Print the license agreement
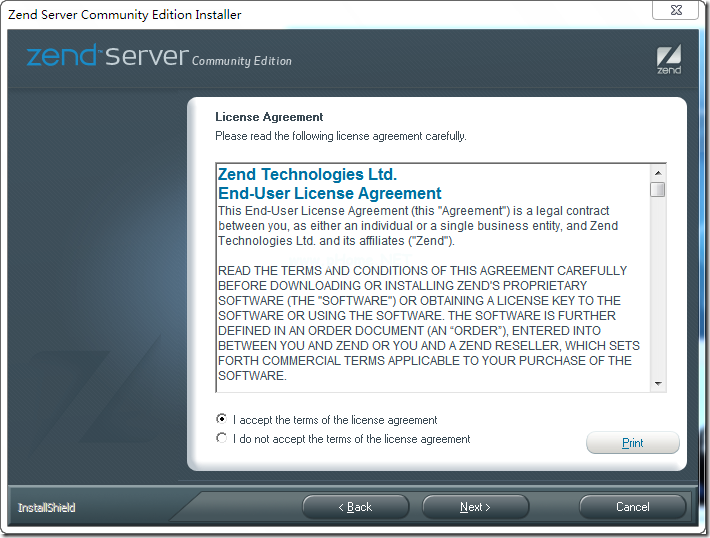This screenshot has height=538, width=710. point(632,443)
